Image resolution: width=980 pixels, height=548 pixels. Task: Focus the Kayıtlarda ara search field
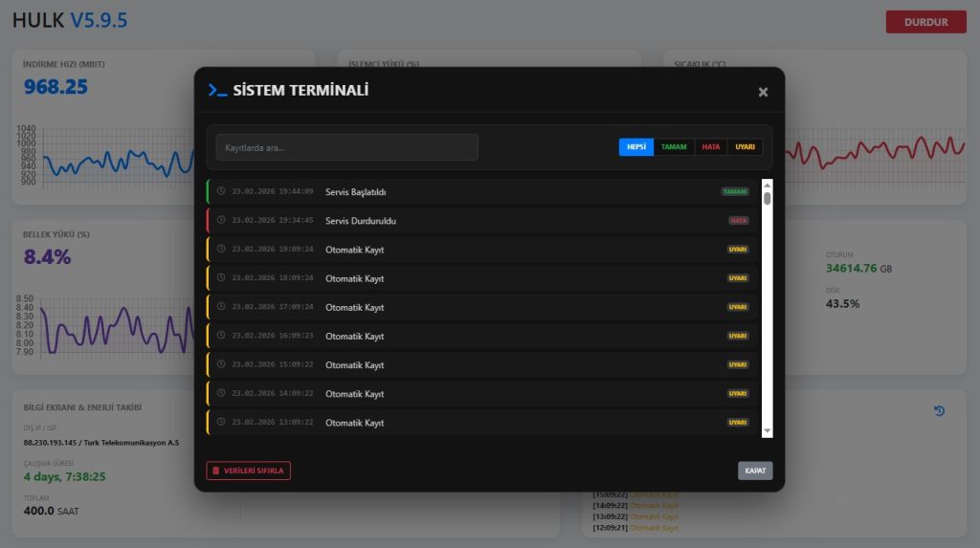point(346,147)
